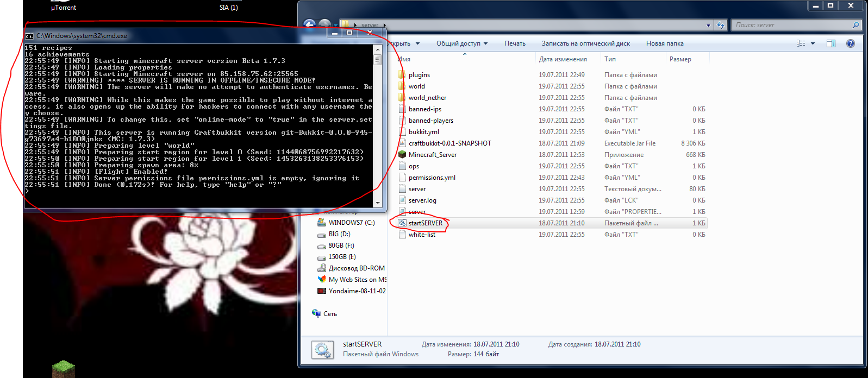
Task: Click the Explorer back navigation arrow
Action: (309, 24)
